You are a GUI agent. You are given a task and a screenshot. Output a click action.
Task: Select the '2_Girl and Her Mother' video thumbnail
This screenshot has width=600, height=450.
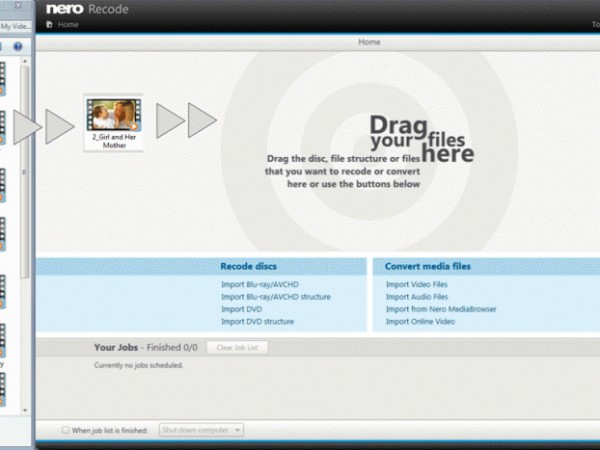coord(113,122)
